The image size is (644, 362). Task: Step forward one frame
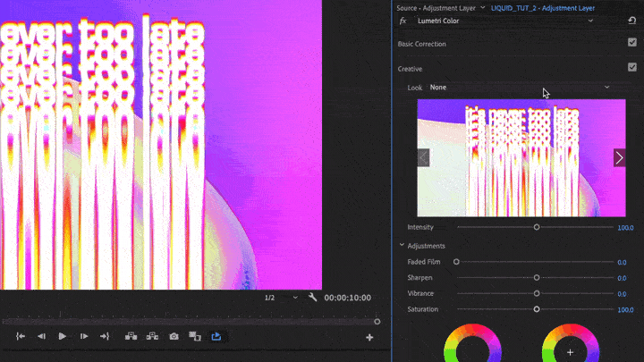click(x=84, y=337)
